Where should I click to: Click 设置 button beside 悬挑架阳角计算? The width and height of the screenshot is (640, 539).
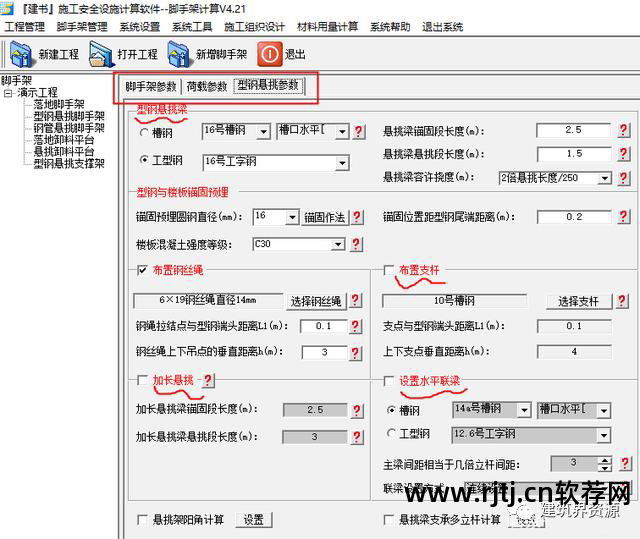[253, 520]
